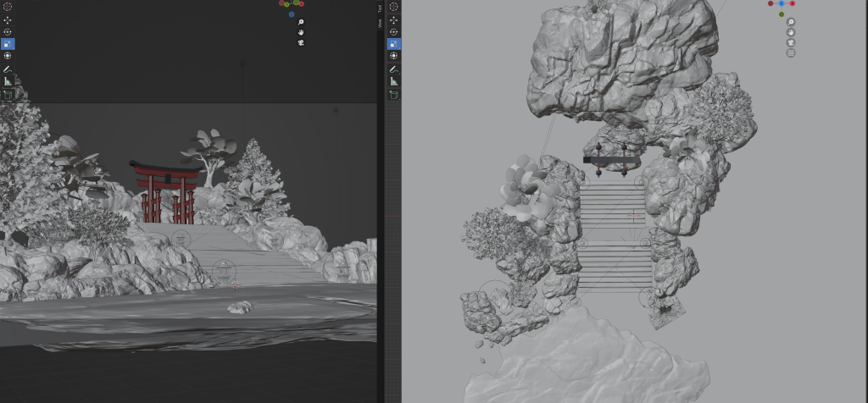Select the Cursor tool in left viewport
The image size is (868, 403).
tap(8, 7)
